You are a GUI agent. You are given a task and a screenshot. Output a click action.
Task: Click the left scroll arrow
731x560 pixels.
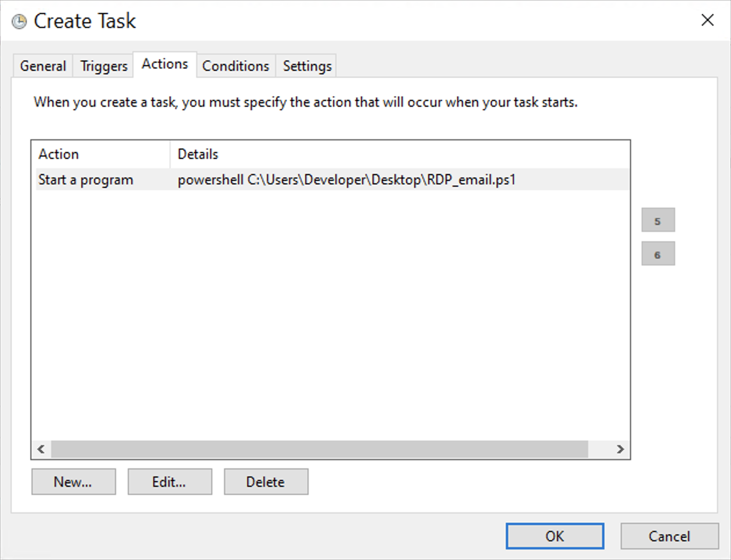tap(41, 449)
